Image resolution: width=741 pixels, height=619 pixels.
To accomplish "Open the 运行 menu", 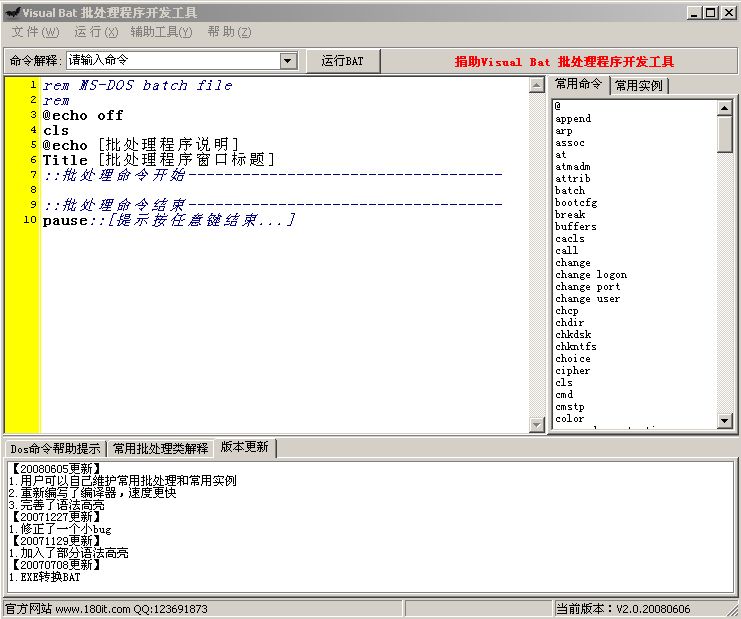I will (95, 32).
